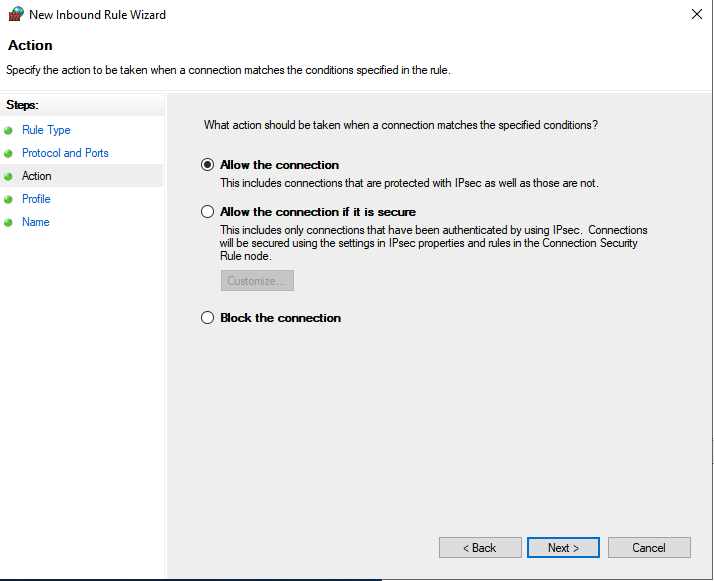The image size is (714, 581).
Task: Click the green bullet beside Protocol and Ports
Action: click(x=8, y=153)
